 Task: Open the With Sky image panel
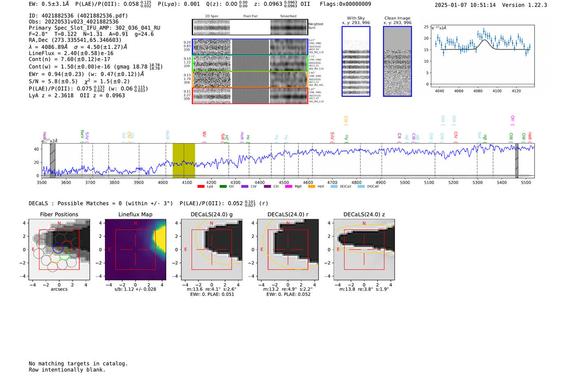pyautogui.click(x=356, y=61)
